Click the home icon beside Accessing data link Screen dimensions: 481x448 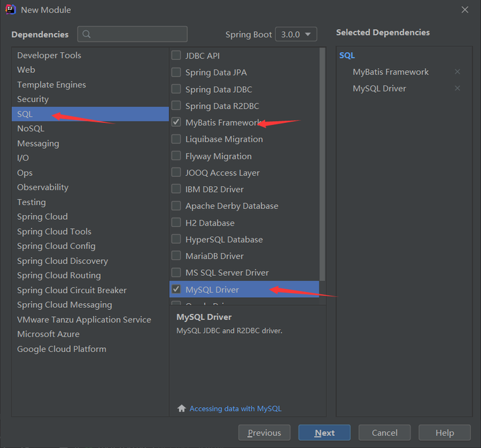[181, 409]
